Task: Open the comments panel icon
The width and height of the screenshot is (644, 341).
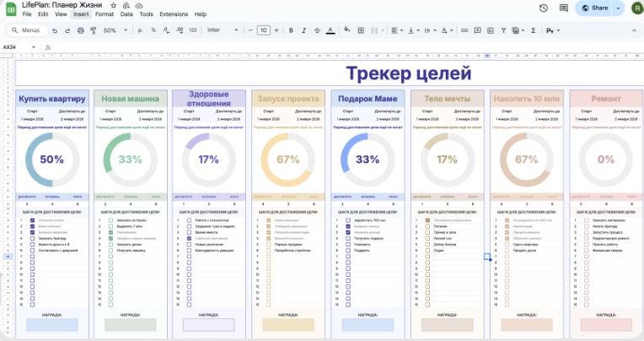Action: 564,8
